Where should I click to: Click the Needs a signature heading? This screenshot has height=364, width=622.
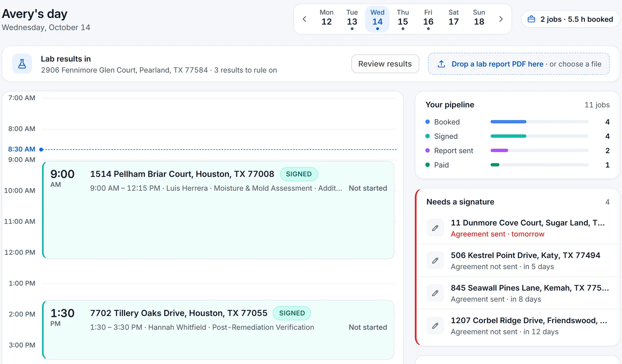[460, 202]
